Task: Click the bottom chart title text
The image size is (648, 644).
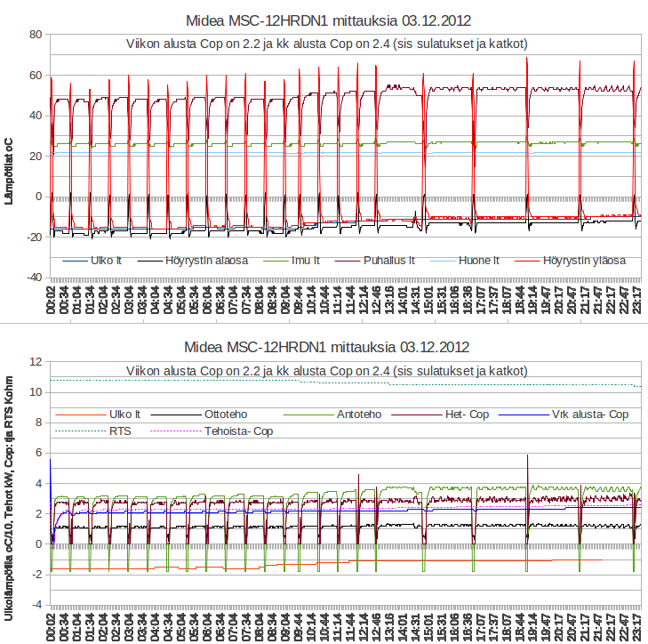Action: click(328, 346)
